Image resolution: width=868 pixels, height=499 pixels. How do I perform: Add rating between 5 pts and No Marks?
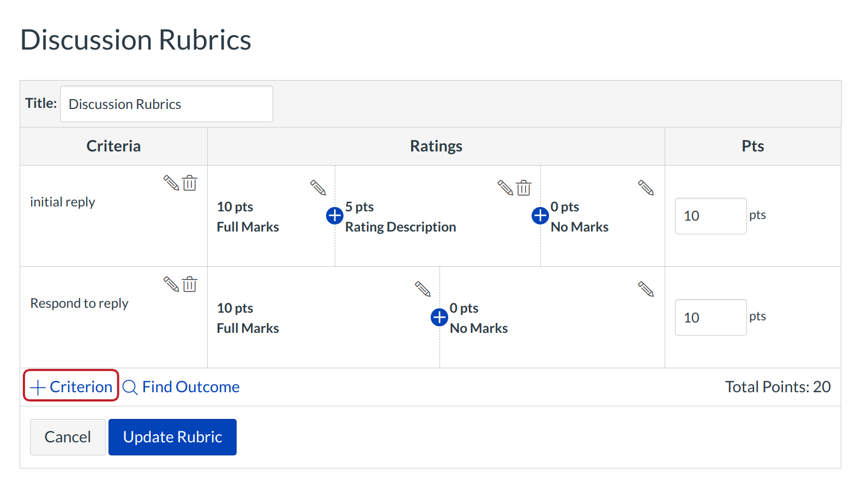coord(540,216)
